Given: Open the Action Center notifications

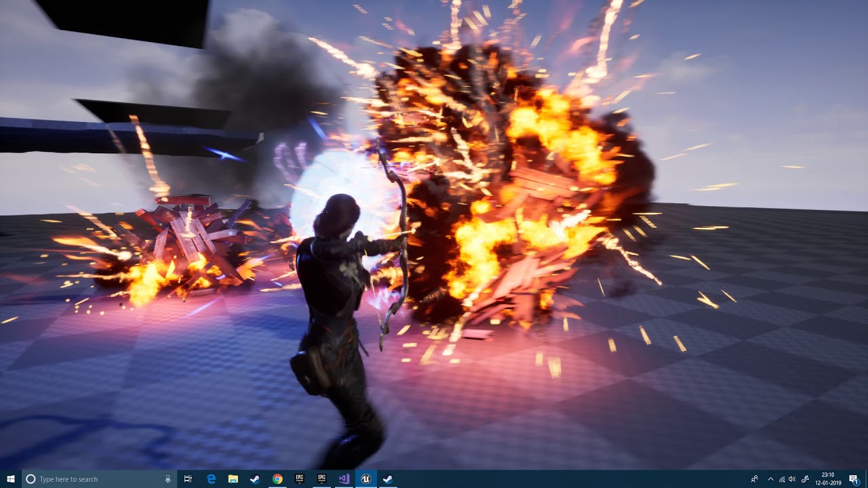Looking at the screenshot, I should [x=854, y=479].
